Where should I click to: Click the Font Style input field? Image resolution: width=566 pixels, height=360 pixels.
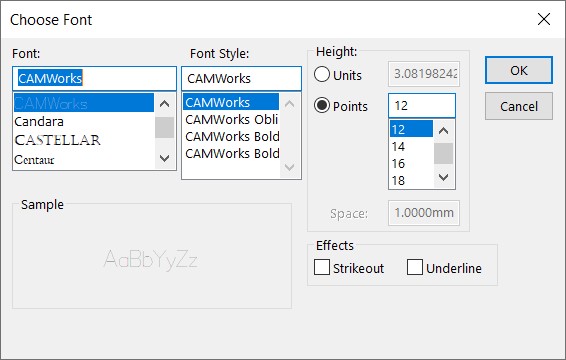pos(241,78)
